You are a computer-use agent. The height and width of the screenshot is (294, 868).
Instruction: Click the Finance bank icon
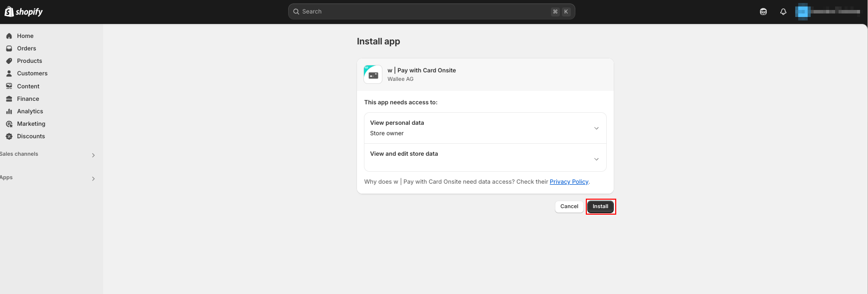pos(9,99)
